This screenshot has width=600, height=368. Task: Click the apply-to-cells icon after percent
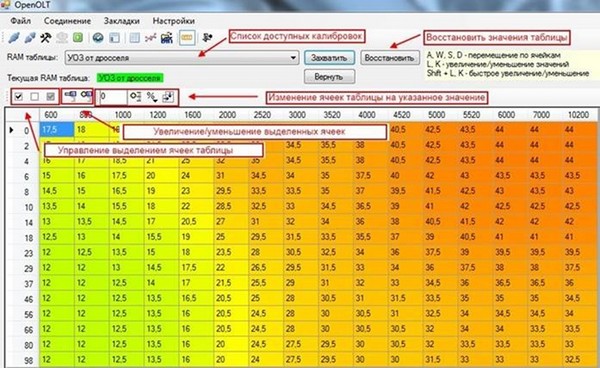[x=168, y=97]
